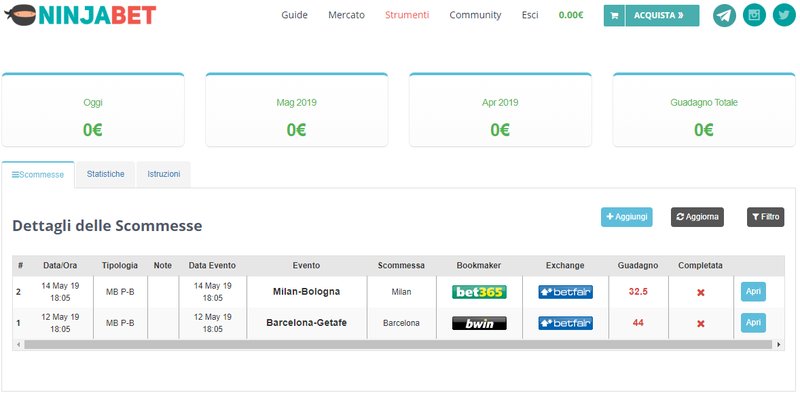Click the Dettagli delle Scommesse heading
Screen dimensions: 800x395
pyautogui.click(x=107, y=226)
